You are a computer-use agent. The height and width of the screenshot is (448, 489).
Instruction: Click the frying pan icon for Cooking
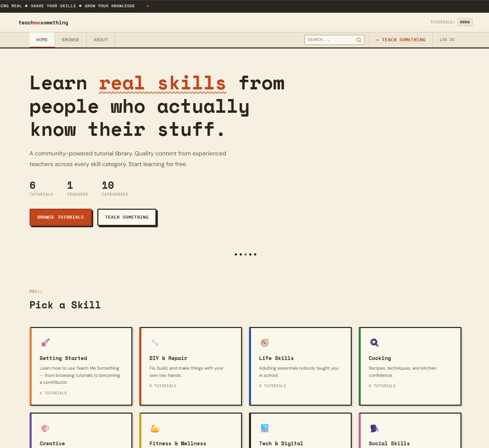tap(374, 342)
